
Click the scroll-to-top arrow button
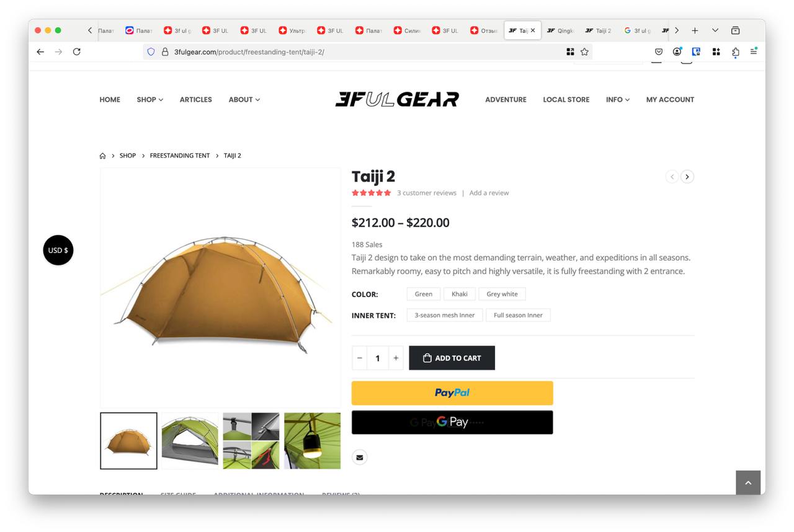[x=748, y=482]
